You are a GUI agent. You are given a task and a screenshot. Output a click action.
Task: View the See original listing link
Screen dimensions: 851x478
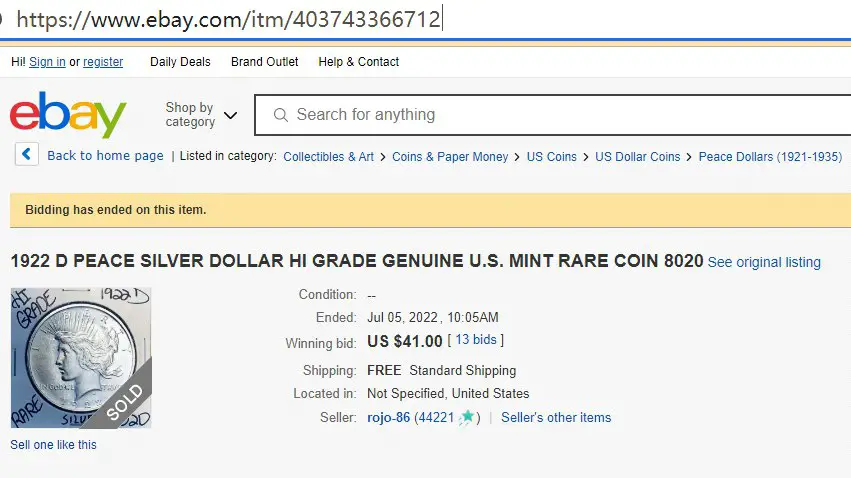[x=764, y=262]
